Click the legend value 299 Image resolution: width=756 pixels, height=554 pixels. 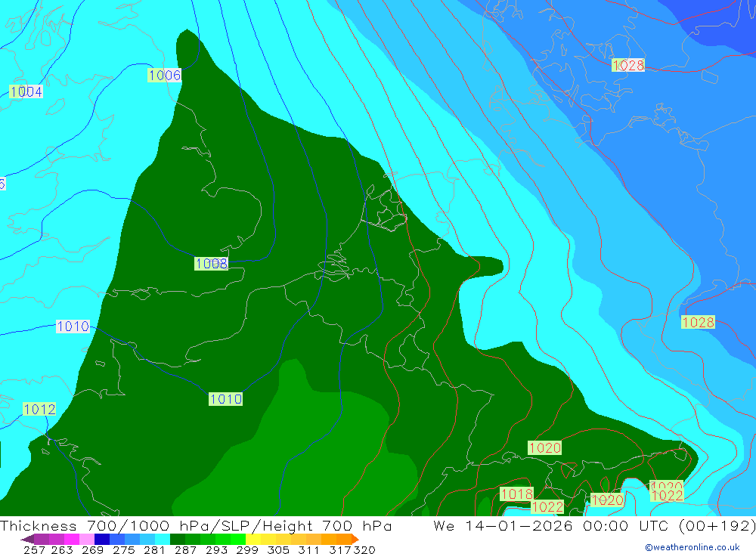(247, 550)
